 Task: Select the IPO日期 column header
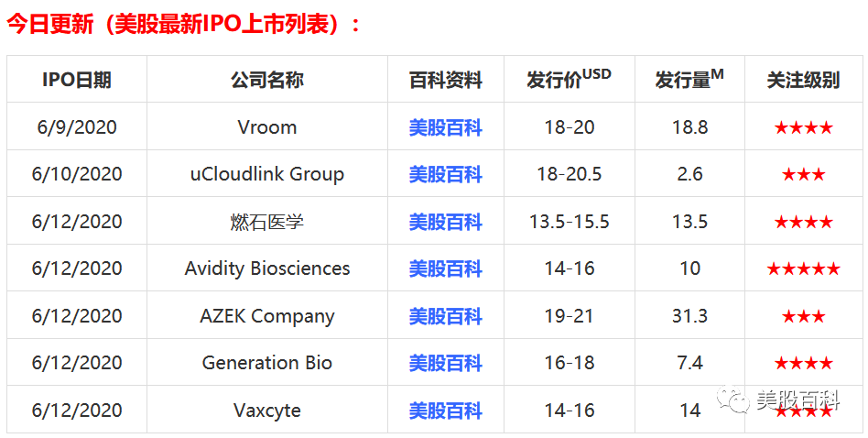pos(77,80)
